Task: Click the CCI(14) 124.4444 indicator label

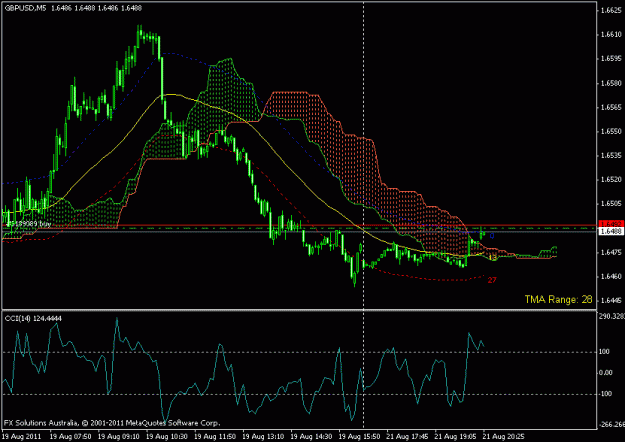Action: [x=33, y=318]
